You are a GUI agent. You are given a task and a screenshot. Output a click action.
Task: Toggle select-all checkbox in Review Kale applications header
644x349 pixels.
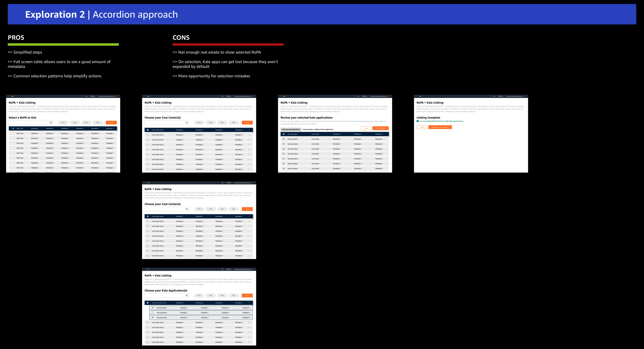click(x=284, y=134)
